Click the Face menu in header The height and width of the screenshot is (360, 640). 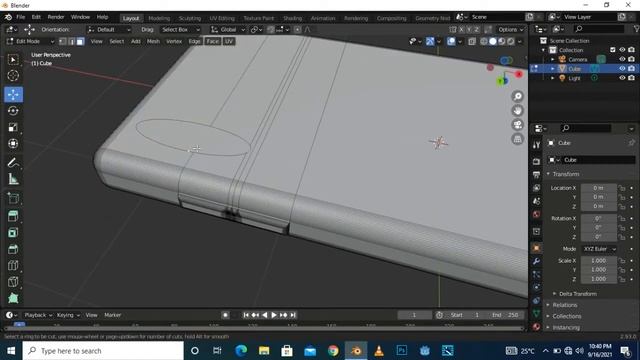(x=212, y=41)
